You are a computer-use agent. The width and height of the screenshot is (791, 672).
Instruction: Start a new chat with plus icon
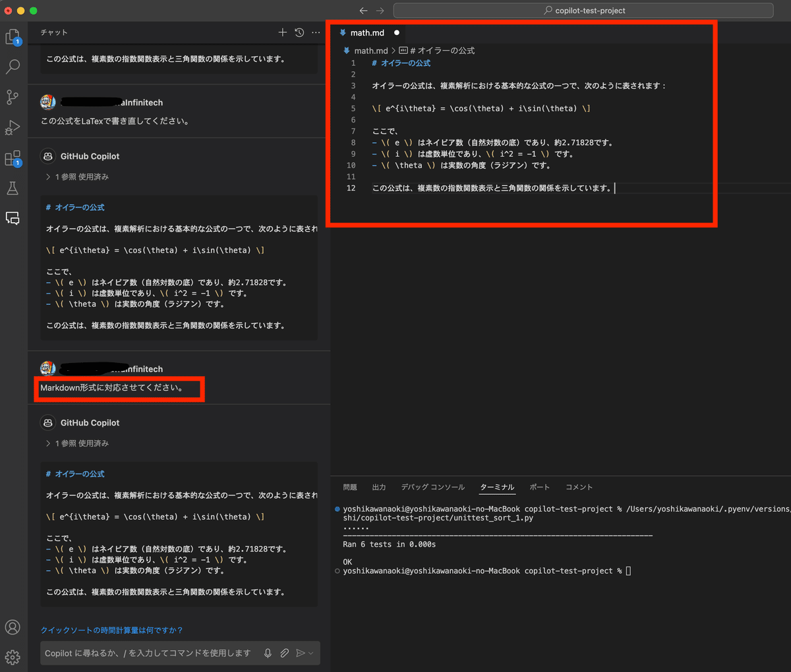(282, 32)
